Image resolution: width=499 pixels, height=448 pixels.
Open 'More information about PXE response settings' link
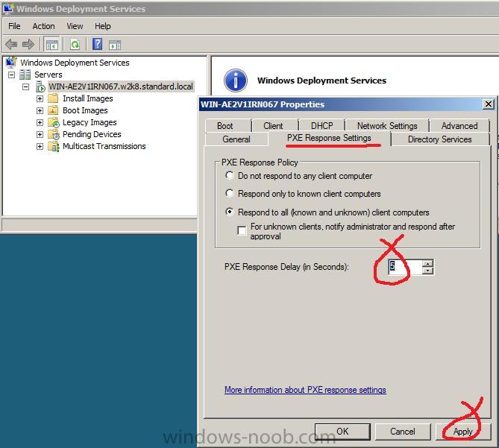305,390
